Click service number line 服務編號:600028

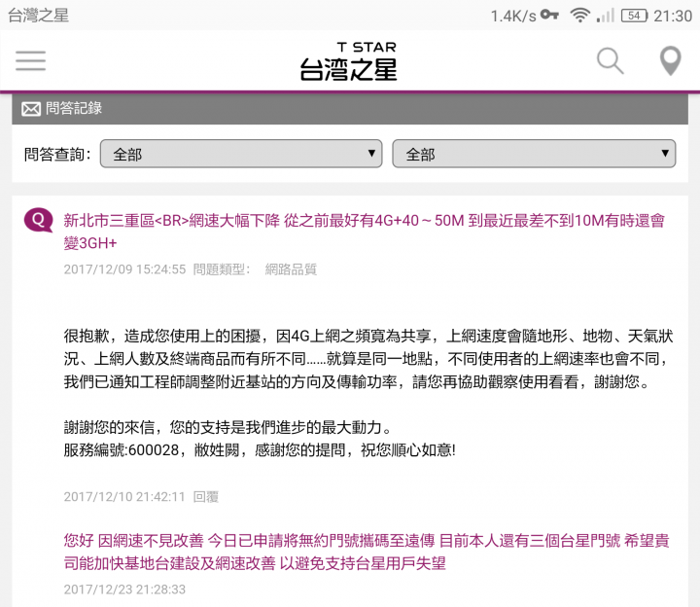[x=260, y=450]
